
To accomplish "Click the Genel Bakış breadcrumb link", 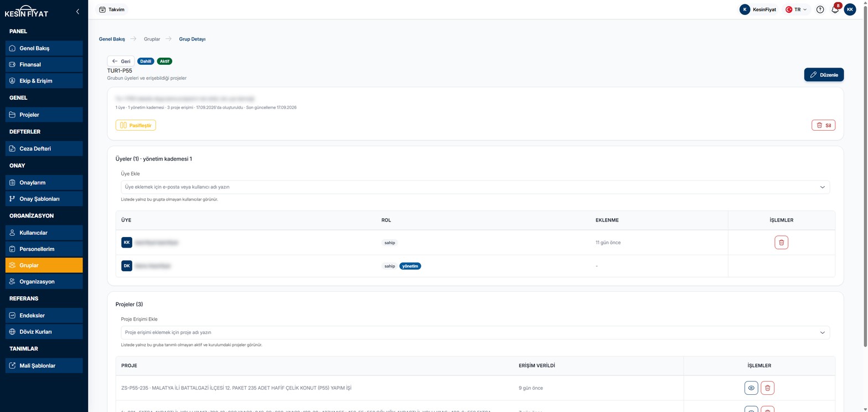I will [x=112, y=39].
